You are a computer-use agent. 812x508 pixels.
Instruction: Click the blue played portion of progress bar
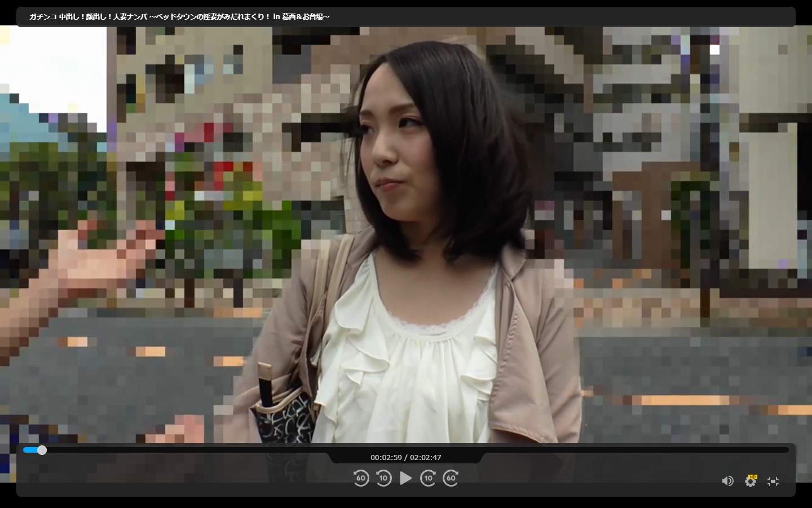(30, 450)
